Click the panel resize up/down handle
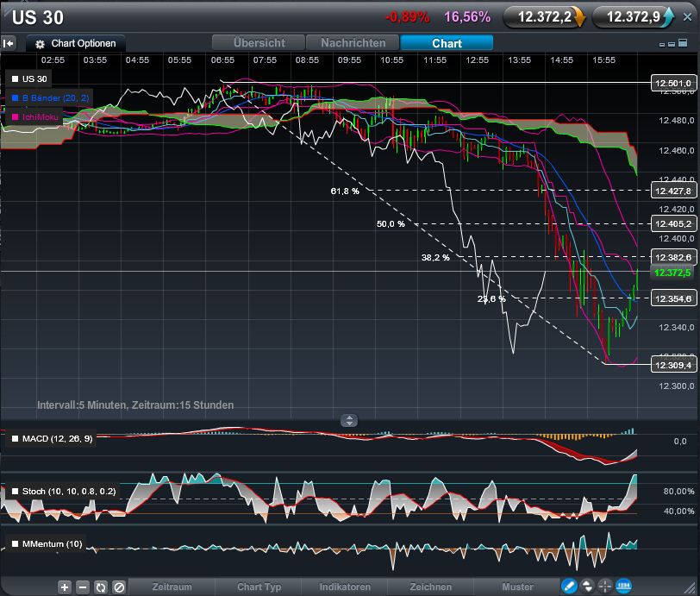This screenshot has height=596, width=700. pyautogui.click(x=349, y=420)
